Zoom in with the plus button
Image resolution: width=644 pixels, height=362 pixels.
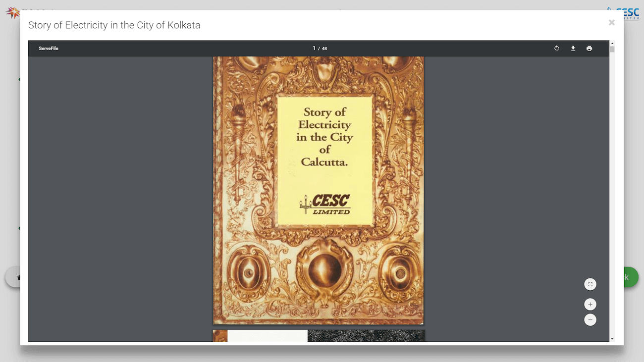click(x=590, y=304)
